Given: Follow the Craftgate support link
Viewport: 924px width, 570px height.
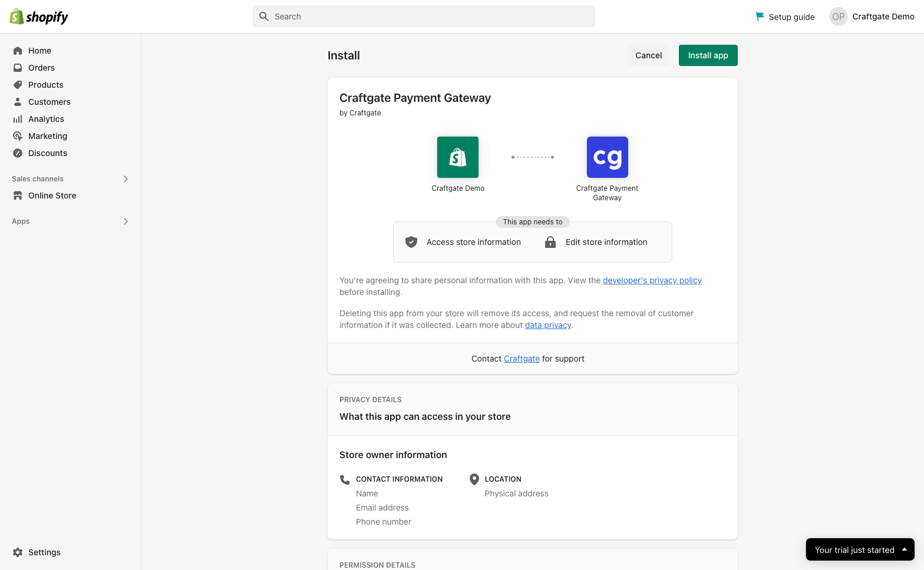Looking at the screenshot, I should 522,359.
